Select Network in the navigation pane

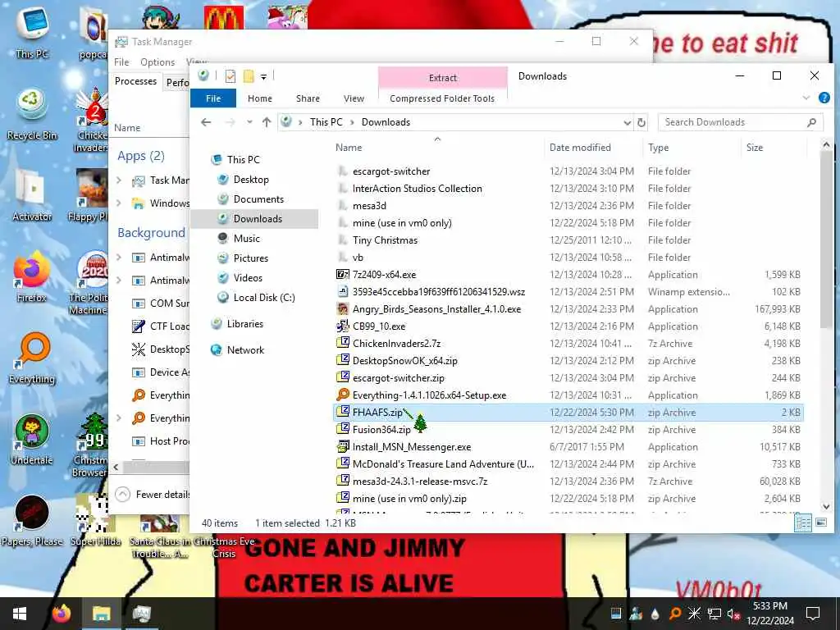245,350
